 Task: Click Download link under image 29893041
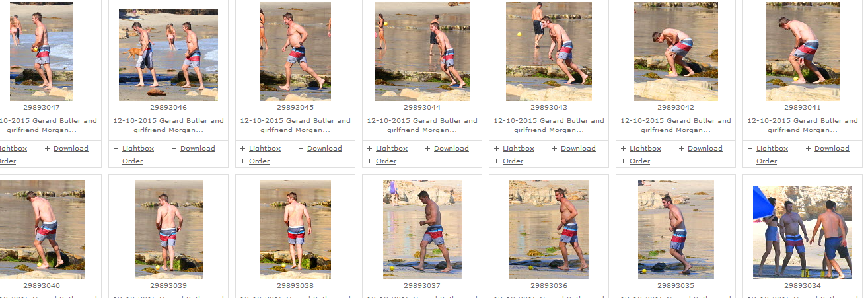point(832,149)
